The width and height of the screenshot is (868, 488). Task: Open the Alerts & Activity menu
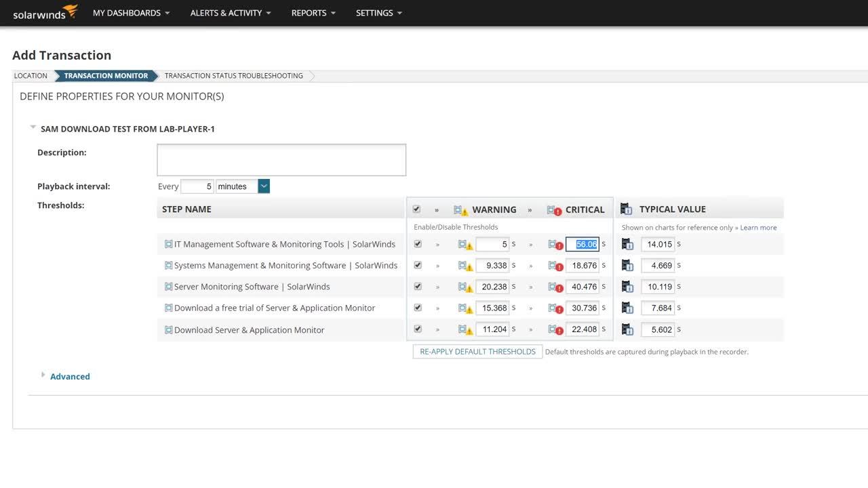point(231,13)
